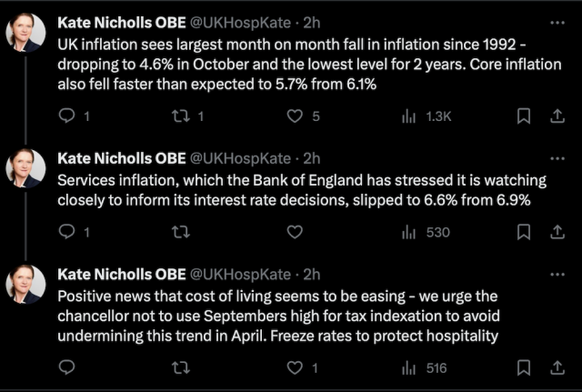Bookmark the cost of living tweet

click(523, 367)
